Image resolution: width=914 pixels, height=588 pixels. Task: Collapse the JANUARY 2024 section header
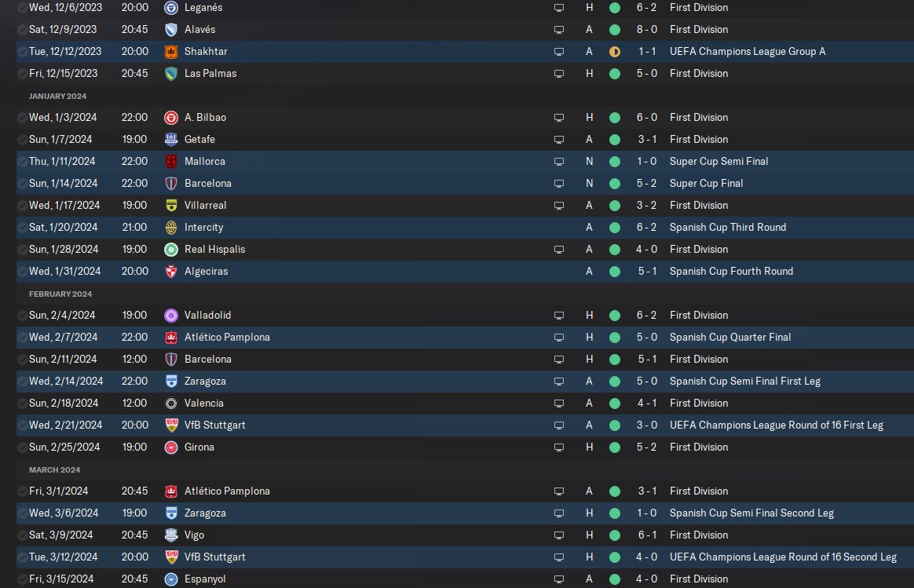click(x=57, y=96)
